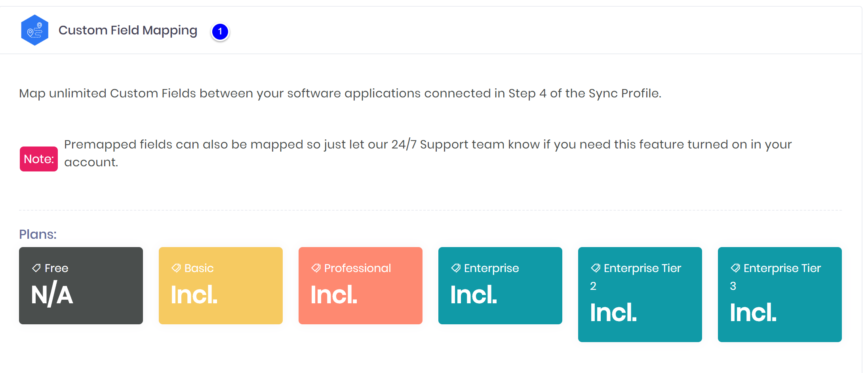This screenshot has width=868, height=373.
Task: Select the Enterprise Tier 2 plan card
Action: click(640, 294)
